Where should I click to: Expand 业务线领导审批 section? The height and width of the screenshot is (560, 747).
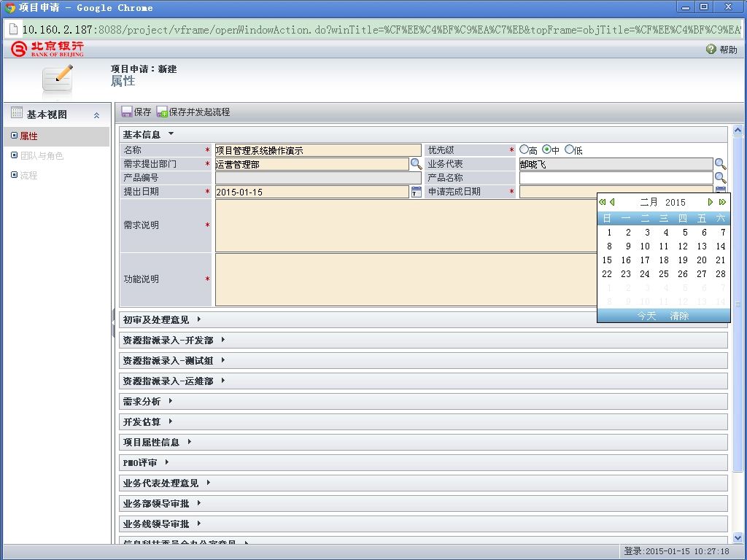[x=198, y=524]
